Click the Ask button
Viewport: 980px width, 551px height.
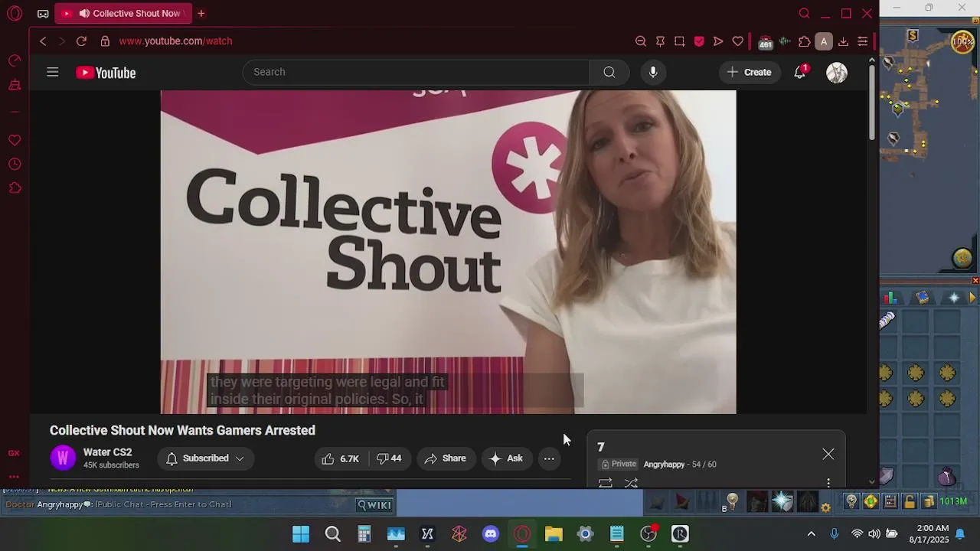click(x=506, y=458)
